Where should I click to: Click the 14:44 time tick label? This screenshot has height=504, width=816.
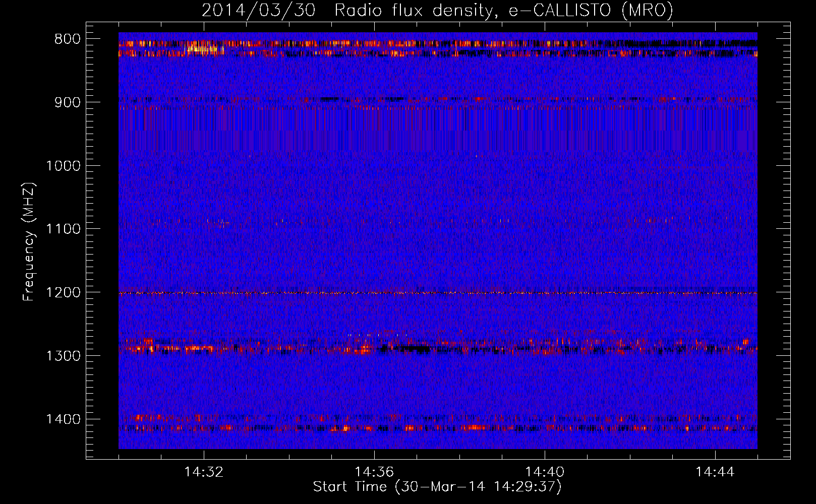(x=715, y=472)
